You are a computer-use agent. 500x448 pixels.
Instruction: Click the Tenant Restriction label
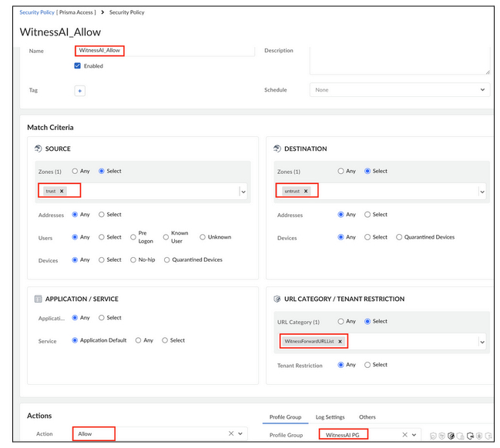coord(300,366)
